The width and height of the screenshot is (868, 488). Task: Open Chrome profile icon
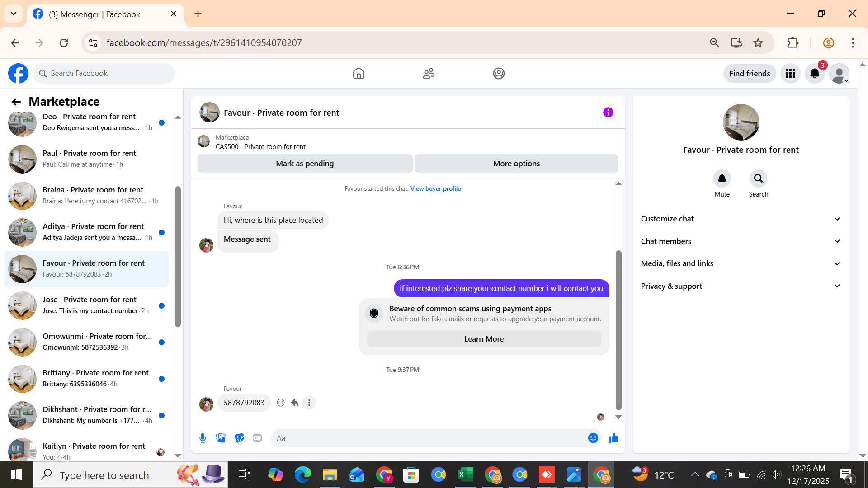(829, 43)
